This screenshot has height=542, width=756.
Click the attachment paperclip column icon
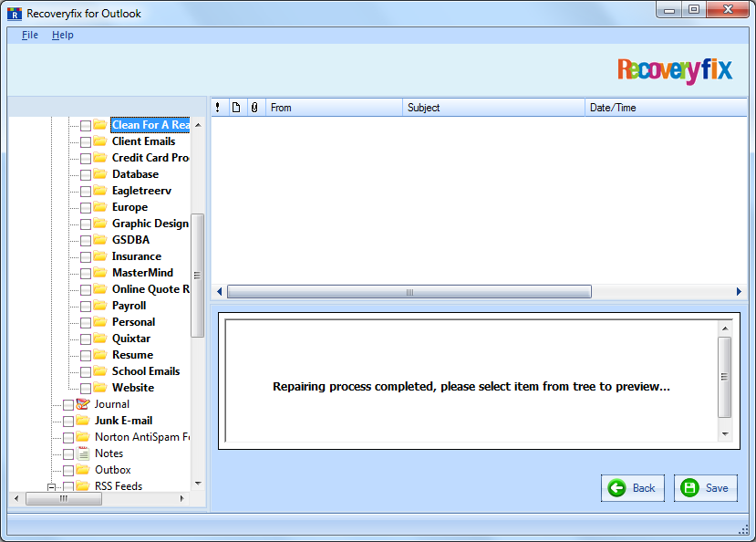[x=254, y=108]
